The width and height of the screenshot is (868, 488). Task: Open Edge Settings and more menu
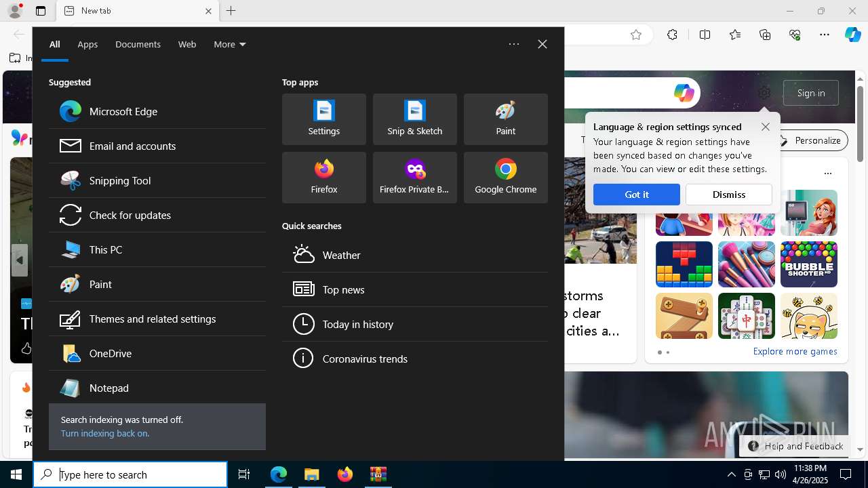tap(825, 35)
